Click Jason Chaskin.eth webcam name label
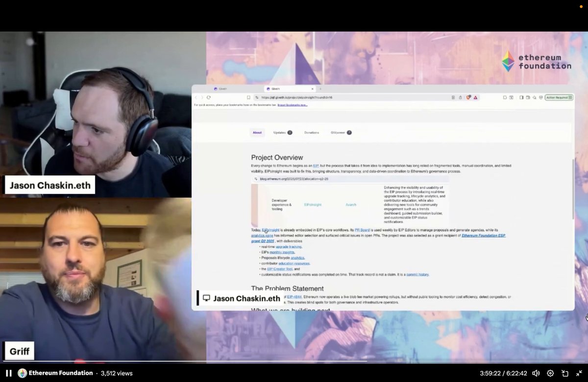This screenshot has width=588, height=382. click(50, 186)
